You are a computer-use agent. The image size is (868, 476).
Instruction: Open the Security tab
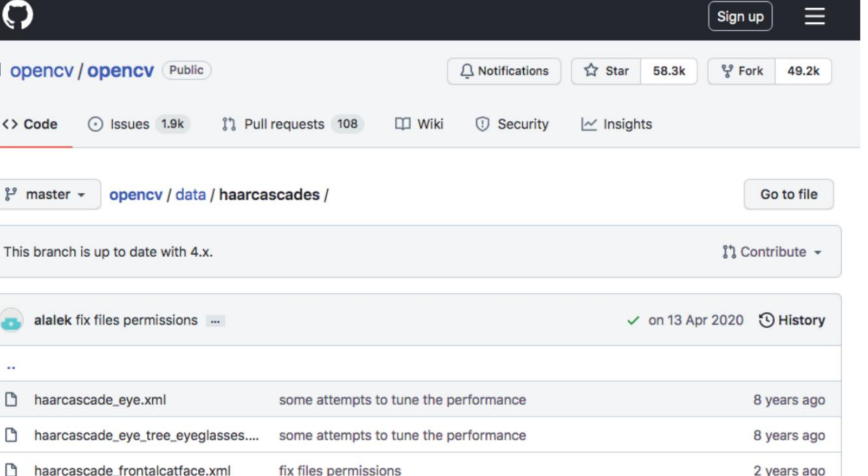click(x=512, y=124)
